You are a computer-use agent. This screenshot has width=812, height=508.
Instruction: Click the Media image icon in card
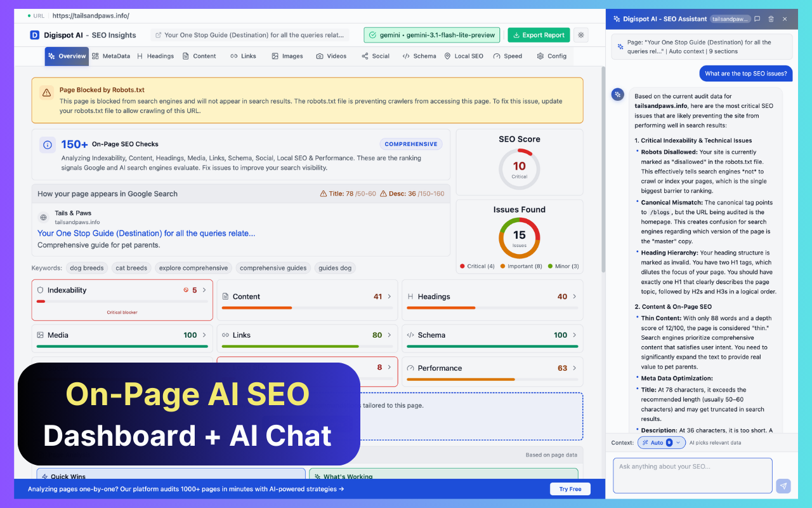[x=41, y=335]
